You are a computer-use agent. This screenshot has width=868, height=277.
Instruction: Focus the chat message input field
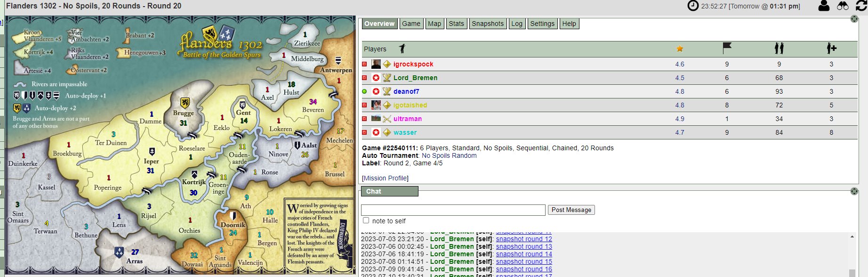point(453,210)
